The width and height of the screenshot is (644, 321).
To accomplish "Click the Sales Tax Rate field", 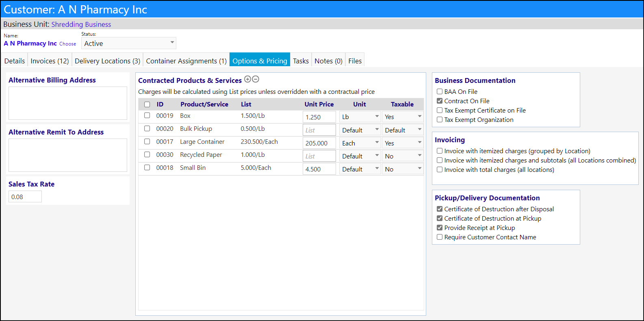I will pos(25,197).
